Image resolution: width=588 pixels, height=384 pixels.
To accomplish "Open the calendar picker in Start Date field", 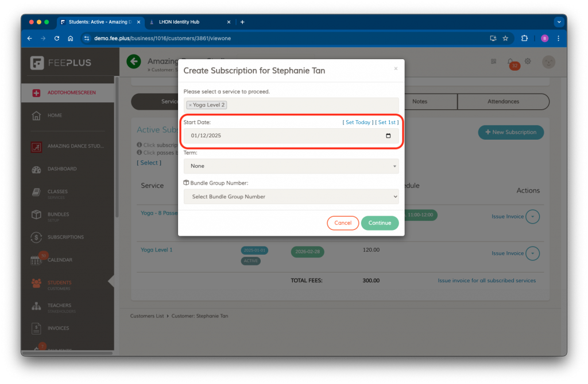I will (388, 136).
